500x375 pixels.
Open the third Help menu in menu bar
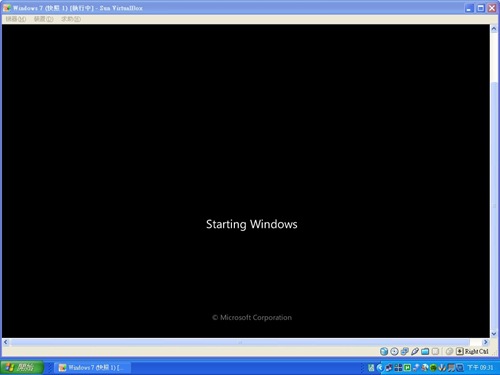tap(71, 19)
